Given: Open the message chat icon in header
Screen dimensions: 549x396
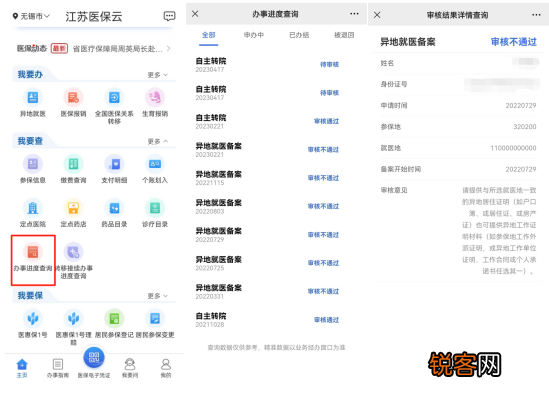Looking at the screenshot, I should (x=169, y=16).
